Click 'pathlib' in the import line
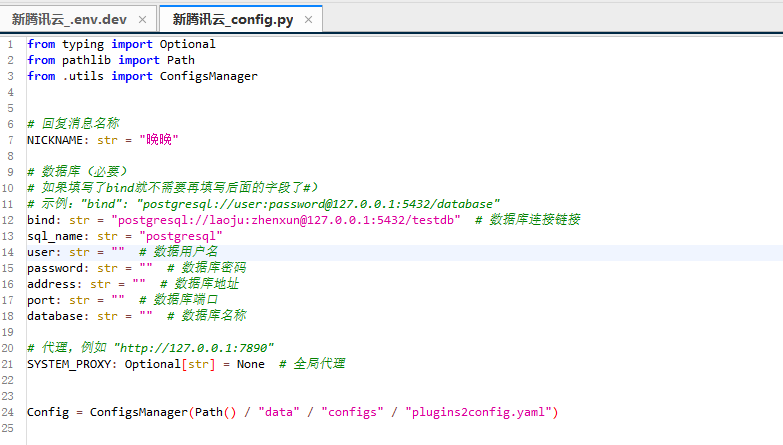 pos(86,60)
